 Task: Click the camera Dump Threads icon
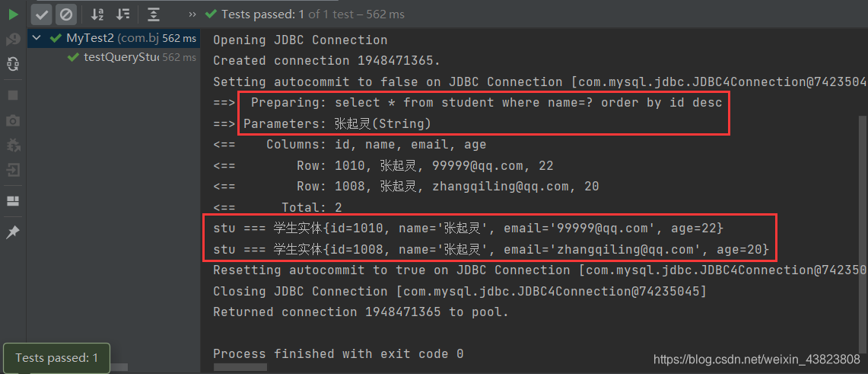tap(13, 120)
